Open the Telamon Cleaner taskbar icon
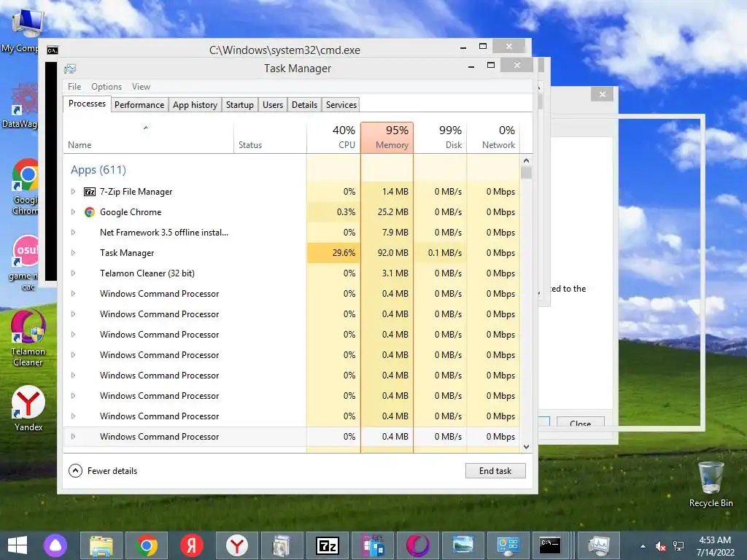 click(418, 545)
